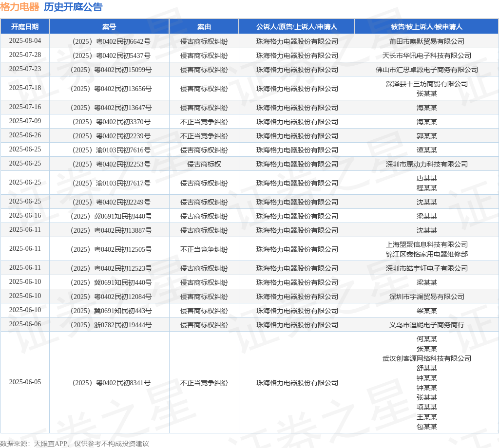
Task: Click defendant 包某某
Action: pos(426,427)
